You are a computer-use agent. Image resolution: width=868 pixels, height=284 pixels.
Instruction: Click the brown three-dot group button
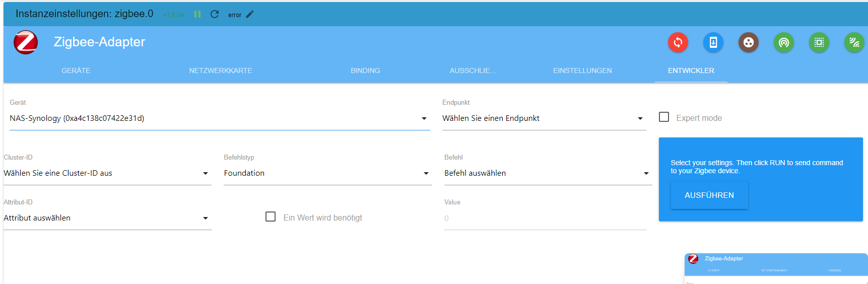point(749,42)
